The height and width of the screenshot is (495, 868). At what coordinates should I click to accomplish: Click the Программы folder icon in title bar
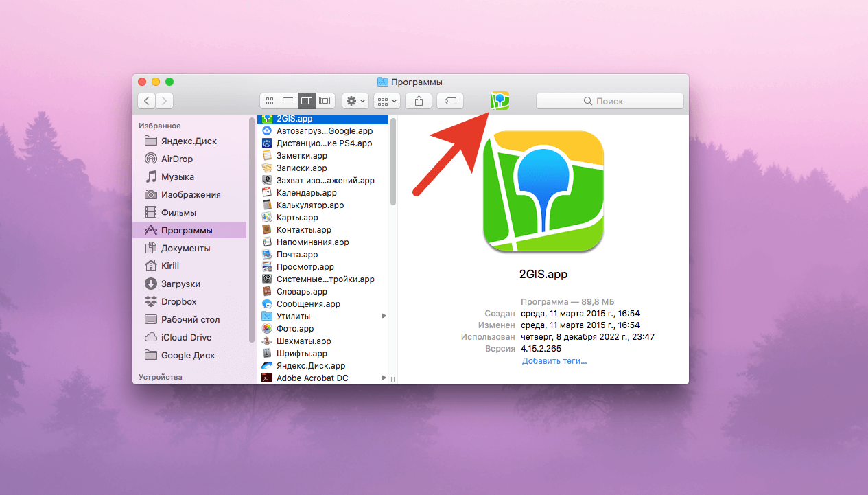[383, 82]
